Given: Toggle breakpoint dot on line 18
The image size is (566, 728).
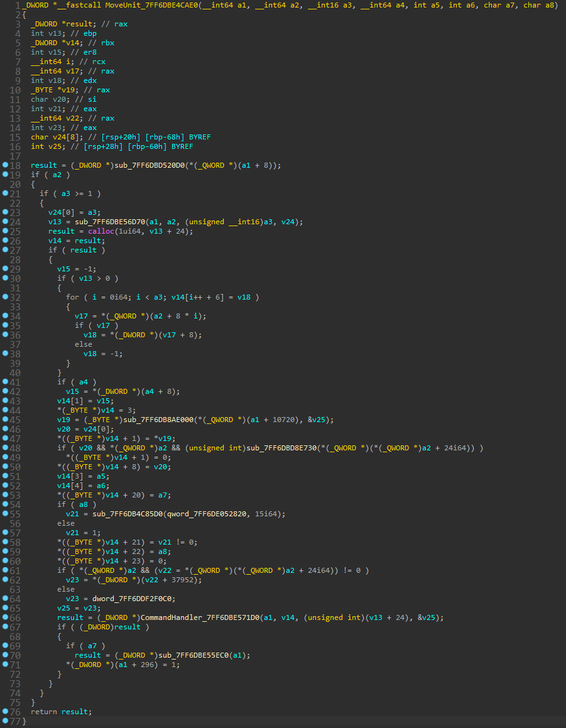Looking at the screenshot, I should coord(4,165).
